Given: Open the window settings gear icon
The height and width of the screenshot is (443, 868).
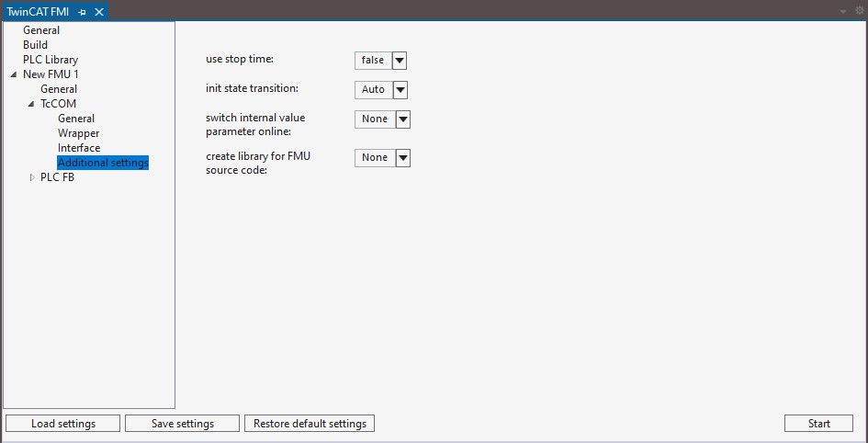Looking at the screenshot, I should (x=860, y=10).
